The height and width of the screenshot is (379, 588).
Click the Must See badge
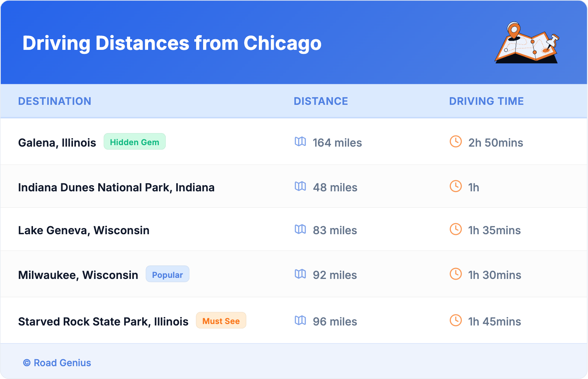click(x=221, y=321)
